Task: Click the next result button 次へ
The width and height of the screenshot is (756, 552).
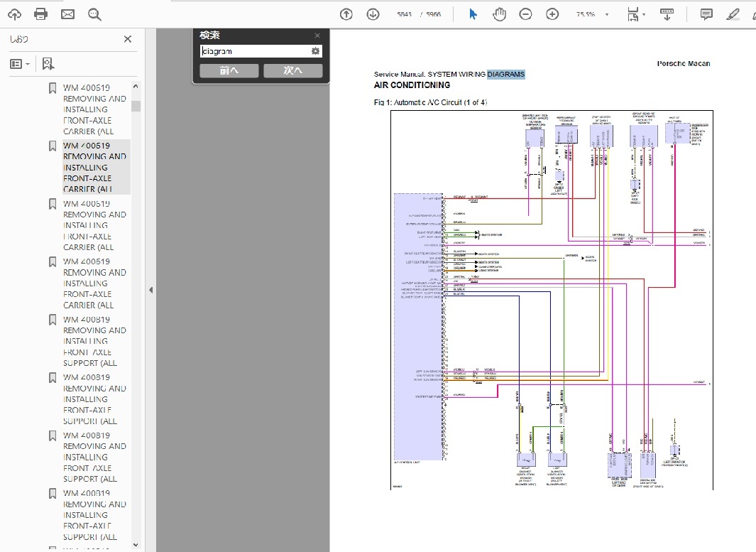Action: click(x=292, y=70)
